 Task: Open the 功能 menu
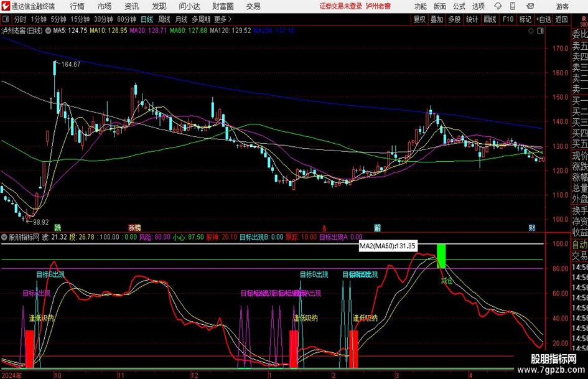(x=421, y=6)
